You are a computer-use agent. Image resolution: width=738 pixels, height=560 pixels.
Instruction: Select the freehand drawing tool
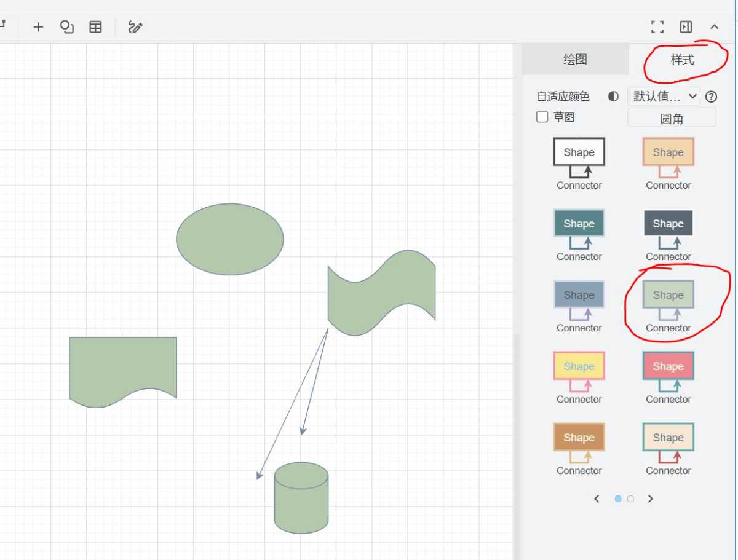135,27
